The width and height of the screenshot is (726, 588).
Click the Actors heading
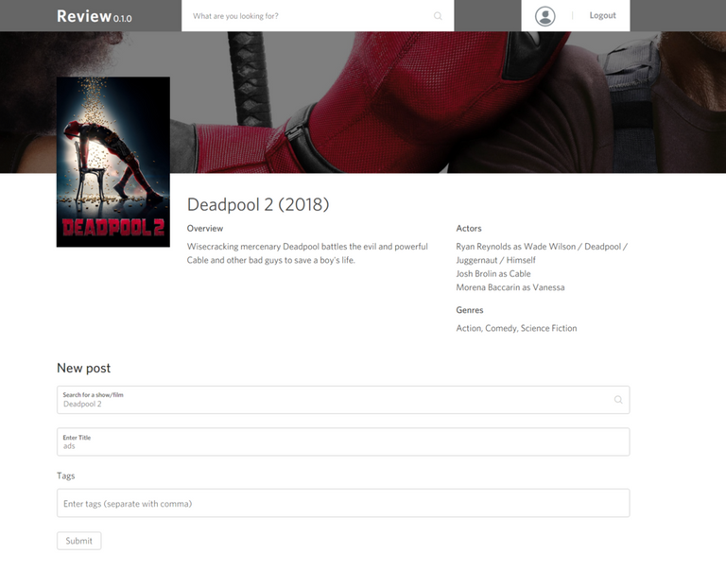pyautogui.click(x=469, y=228)
